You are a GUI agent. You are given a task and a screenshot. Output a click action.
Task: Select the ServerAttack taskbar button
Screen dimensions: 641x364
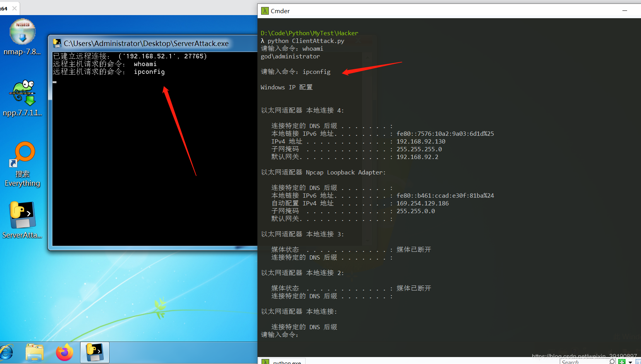point(95,352)
